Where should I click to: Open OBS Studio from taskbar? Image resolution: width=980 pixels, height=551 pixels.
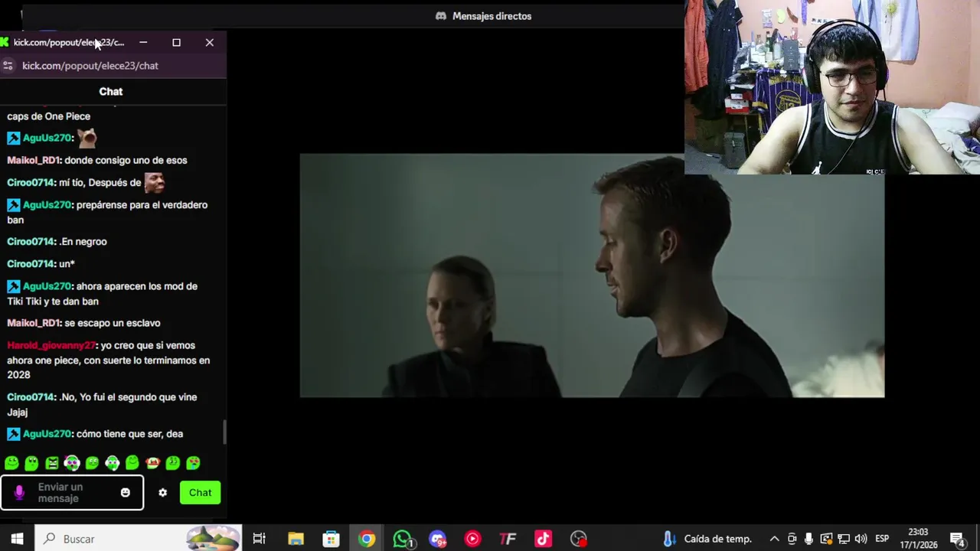click(x=579, y=539)
